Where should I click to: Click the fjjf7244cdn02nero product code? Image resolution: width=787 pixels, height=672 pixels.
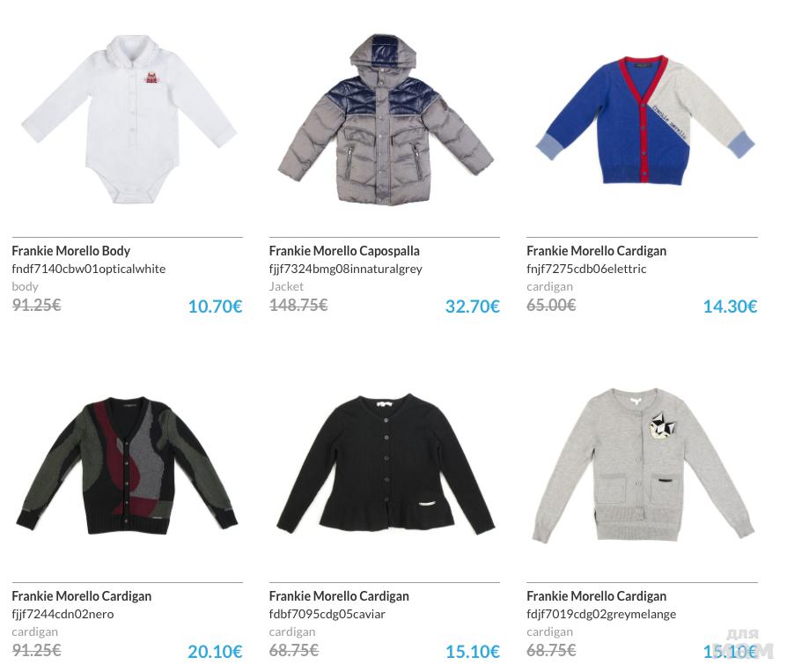(x=63, y=614)
